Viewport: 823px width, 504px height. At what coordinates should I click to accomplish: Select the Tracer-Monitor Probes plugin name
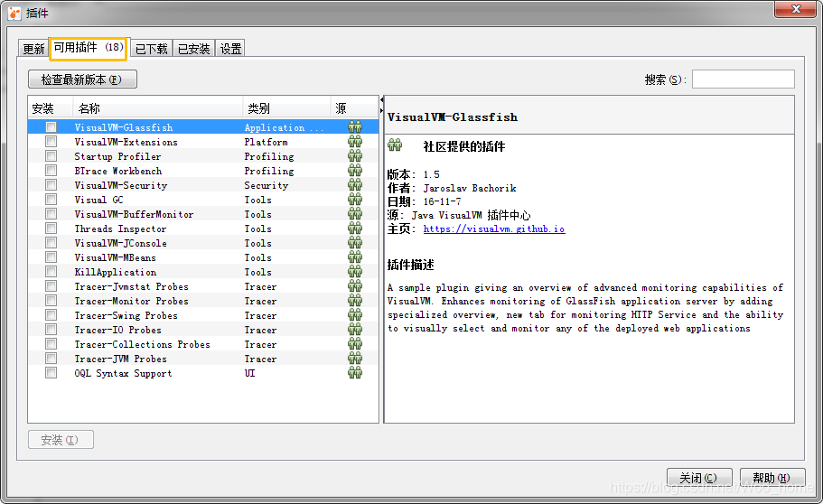click(x=131, y=301)
